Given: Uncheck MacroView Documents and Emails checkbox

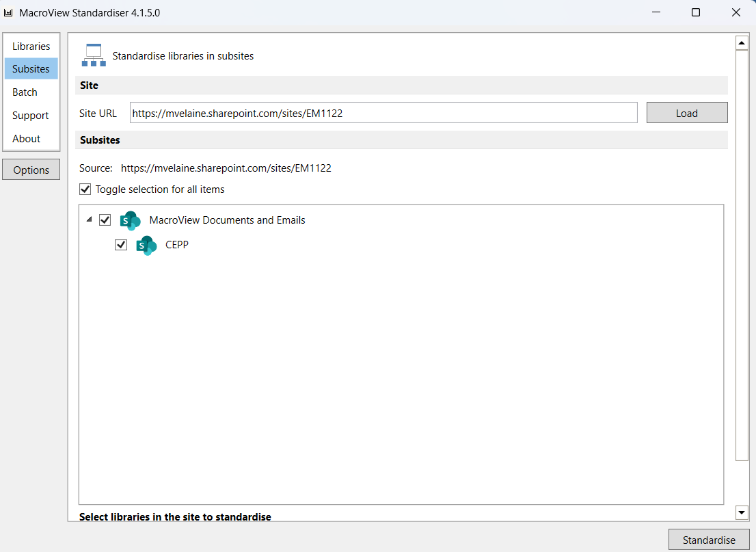Looking at the screenshot, I should coord(105,220).
